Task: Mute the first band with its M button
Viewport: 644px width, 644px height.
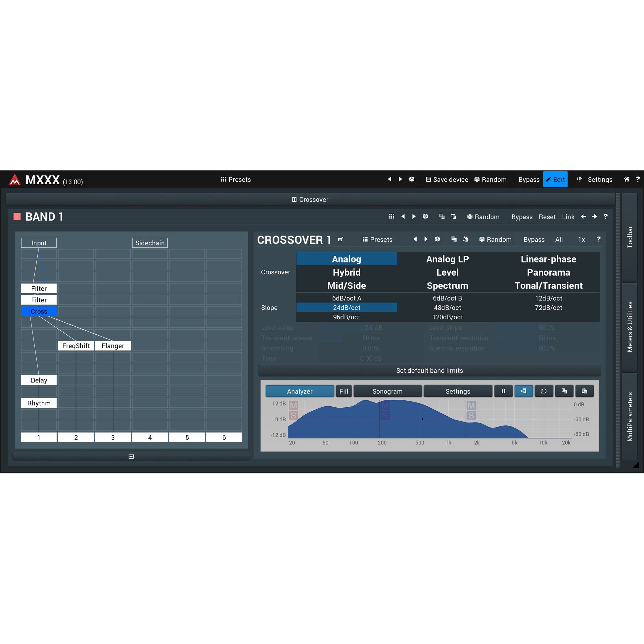Action: click(x=293, y=406)
